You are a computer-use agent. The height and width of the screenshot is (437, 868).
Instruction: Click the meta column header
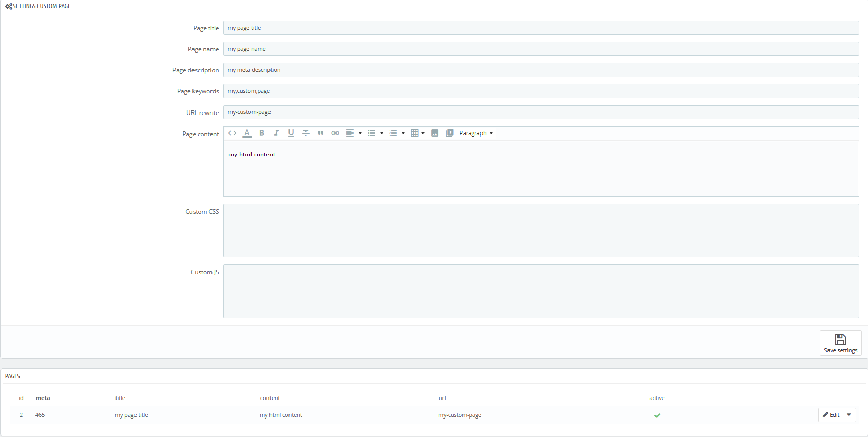[x=43, y=398]
